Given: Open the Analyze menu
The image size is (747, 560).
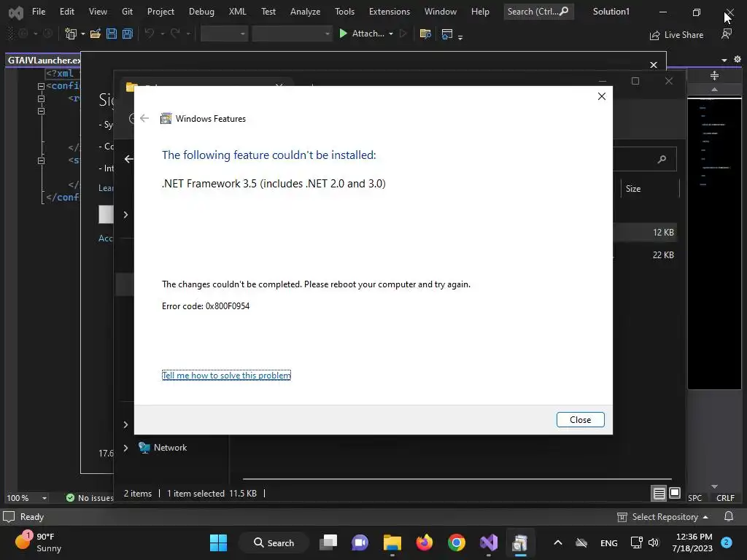Looking at the screenshot, I should point(305,12).
